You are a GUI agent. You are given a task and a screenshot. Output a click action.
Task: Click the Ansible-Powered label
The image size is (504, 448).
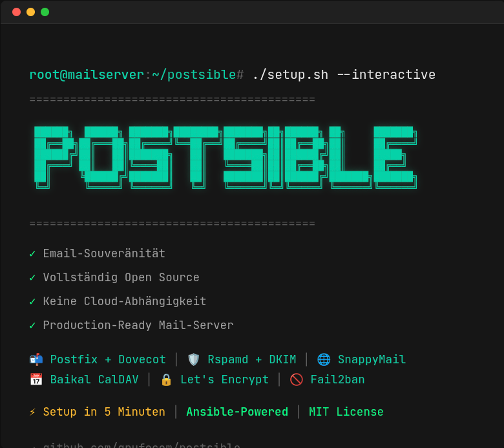237,412
